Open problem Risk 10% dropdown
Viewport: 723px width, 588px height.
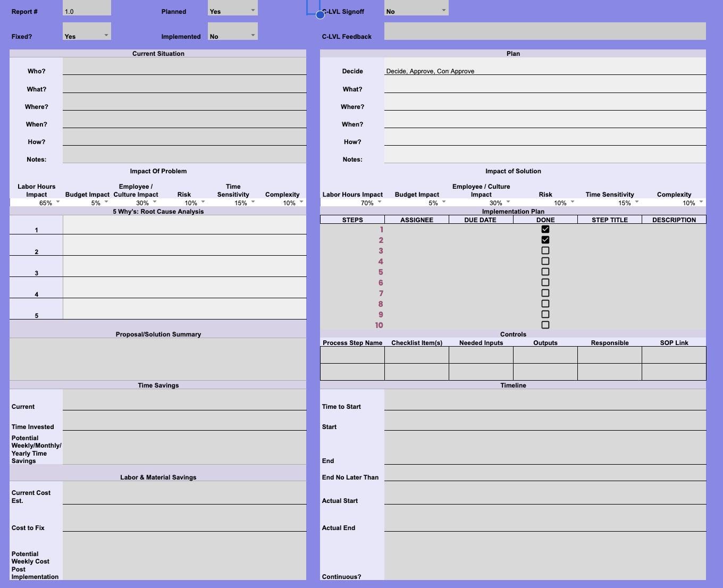[x=203, y=202]
